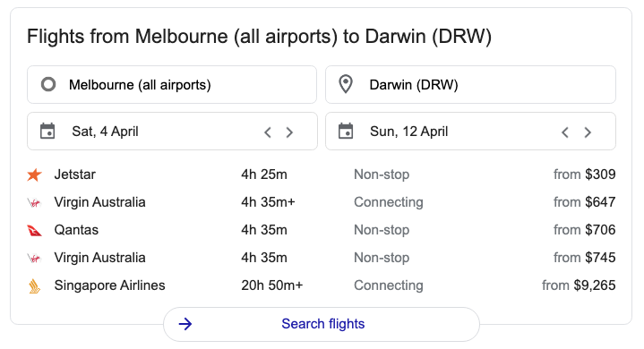Click the destination pin icon for Darwin

pyautogui.click(x=346, y=84)
